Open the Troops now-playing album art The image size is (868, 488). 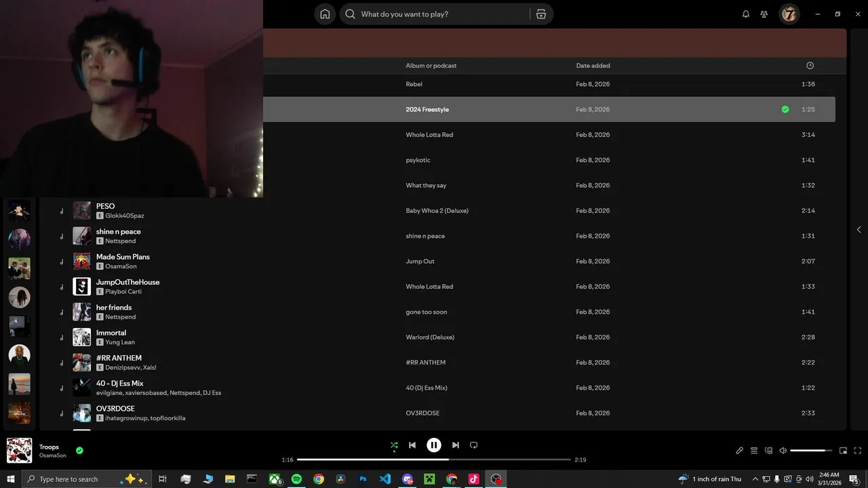coord(19,451)
